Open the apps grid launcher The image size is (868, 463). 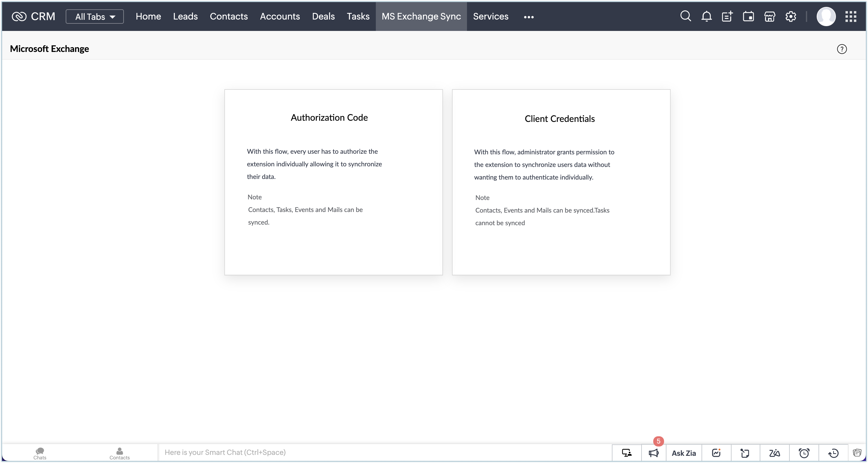tap(851, 16)
